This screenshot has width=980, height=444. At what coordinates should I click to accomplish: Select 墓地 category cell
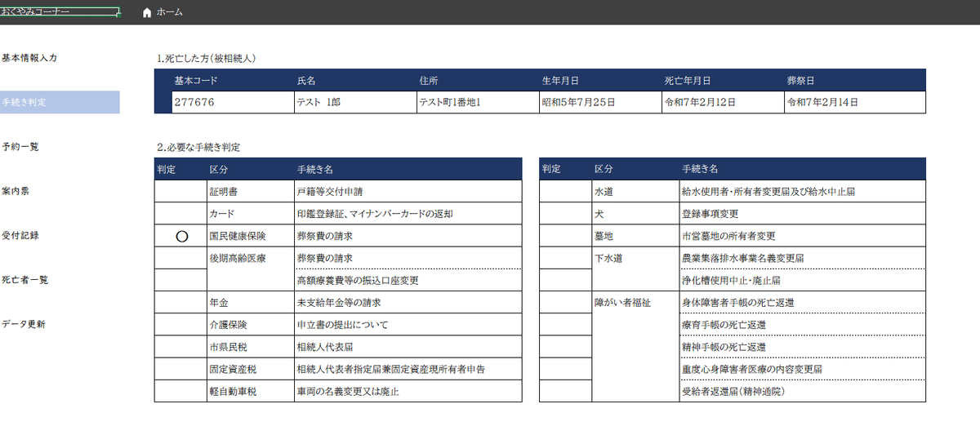click(635, 236)
